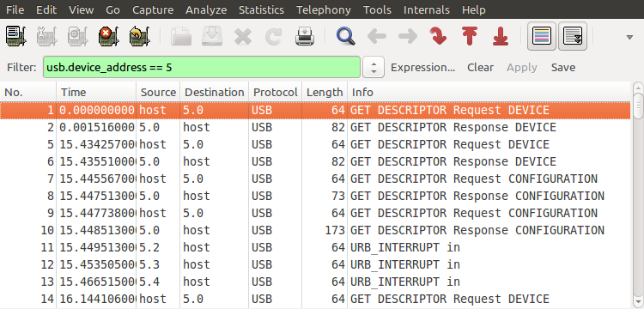644x309 pixels.
Task: Open the Analyze menu
Action: click(206, 9)
